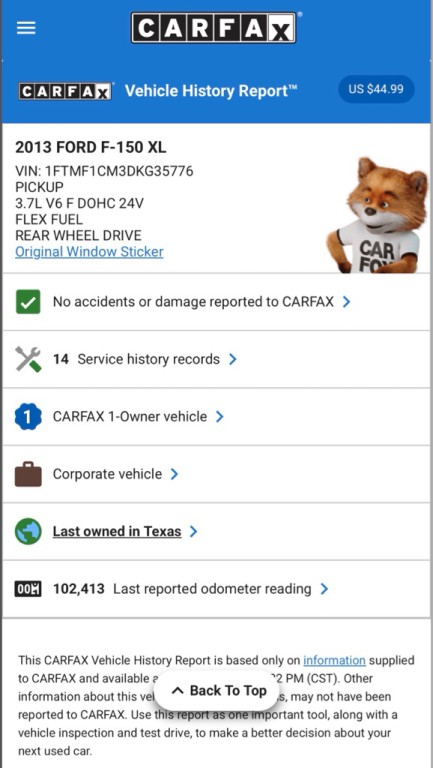Expand the CARFAX 1-Owner vehicle chevron
The width and height of the screenshot is (433, 768).
[219, 417]
